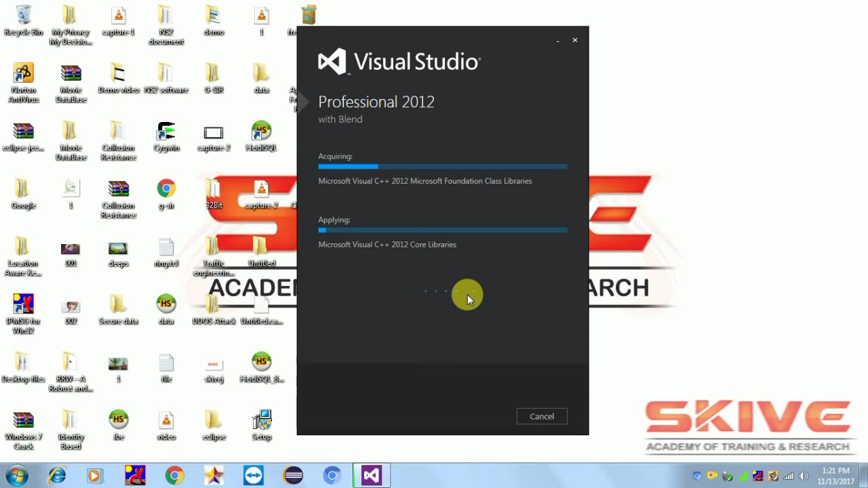Image resolution: width=868 pixels, height=488 pixels.
Task: Open Windows Media Player from taskbar
Action: pos(95,475)
